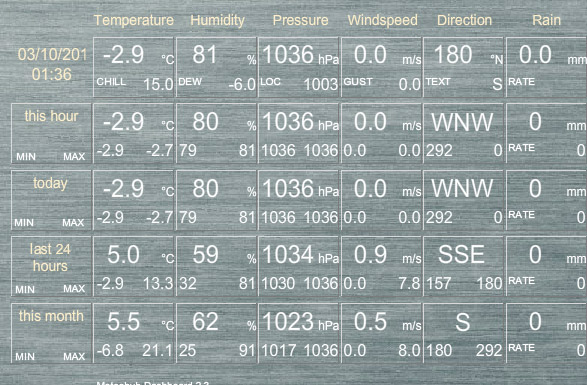Click last 24 hours direction SSE

tap(461, 255)
